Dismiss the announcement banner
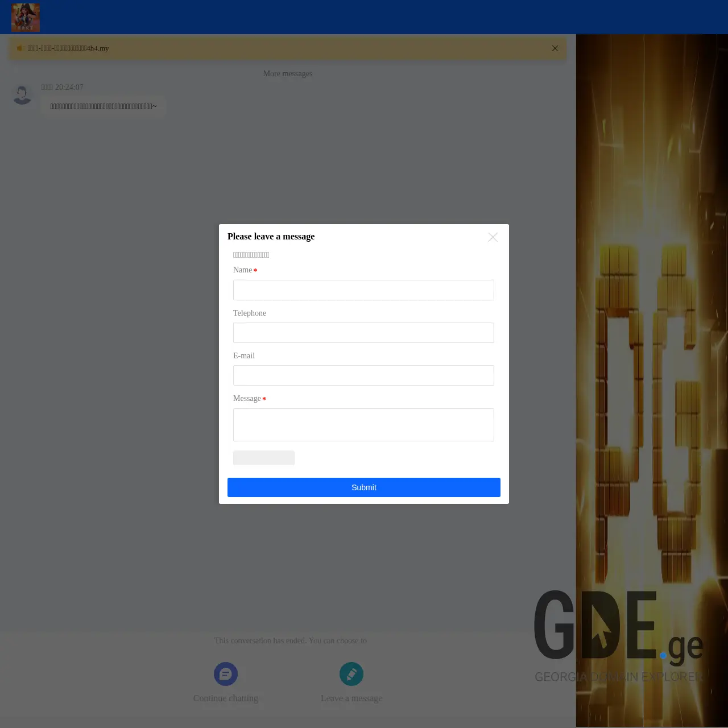Viewport: 728px width, 728px height. [x=555, y=48]
